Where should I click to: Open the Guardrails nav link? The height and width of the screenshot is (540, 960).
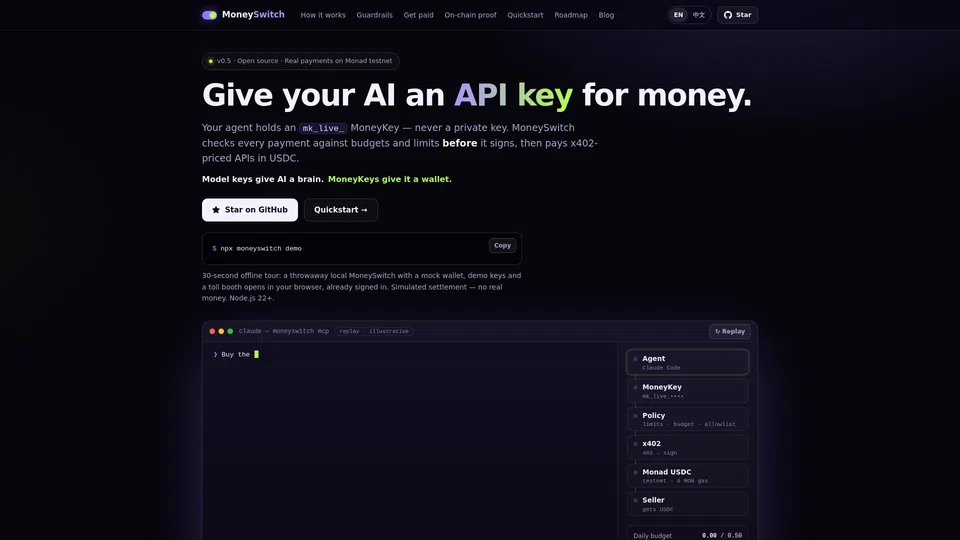coord(375,15)
